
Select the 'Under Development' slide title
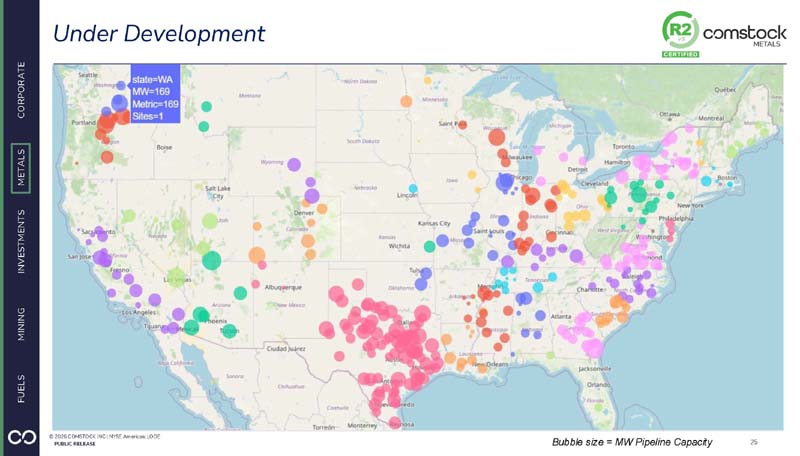coord(159,34)
